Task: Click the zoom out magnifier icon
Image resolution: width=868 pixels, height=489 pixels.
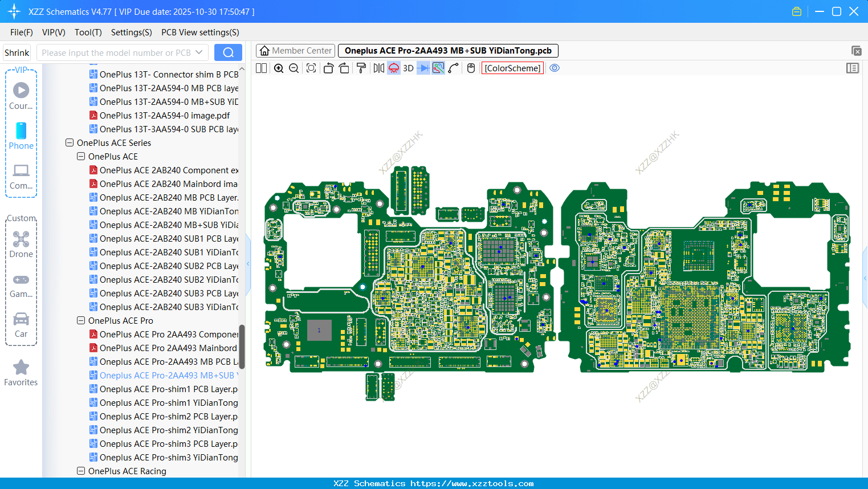Action: (x=294, y=68)
